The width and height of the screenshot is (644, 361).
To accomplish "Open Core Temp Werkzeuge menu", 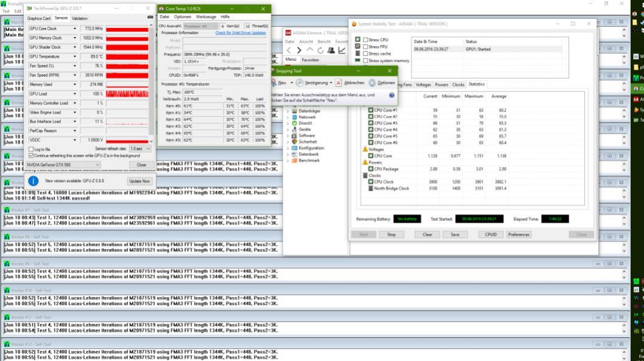I will (206, 17).
